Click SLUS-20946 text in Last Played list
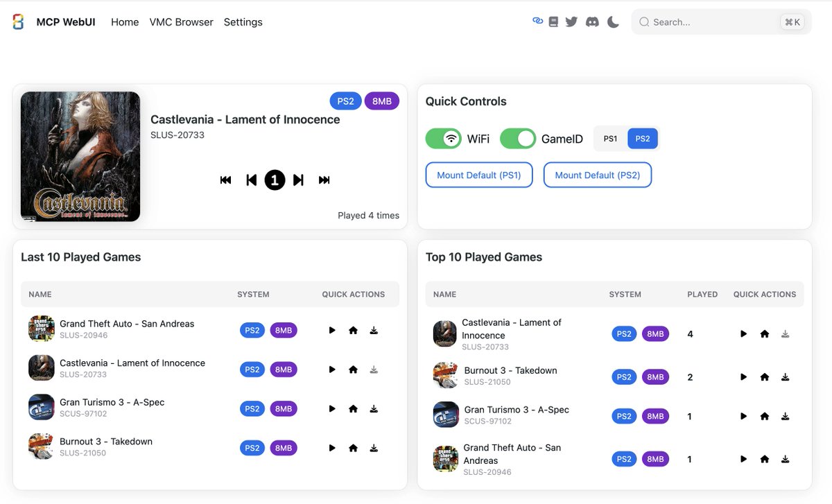Viewport: 832px width, 504px height. pyautogui.click(x=83, y=336)
